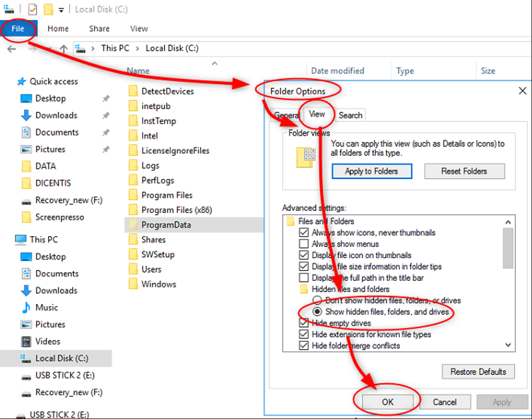532x419 pixels.
Task: Click the Date modified column header
Action: click(x=338, y=71)
